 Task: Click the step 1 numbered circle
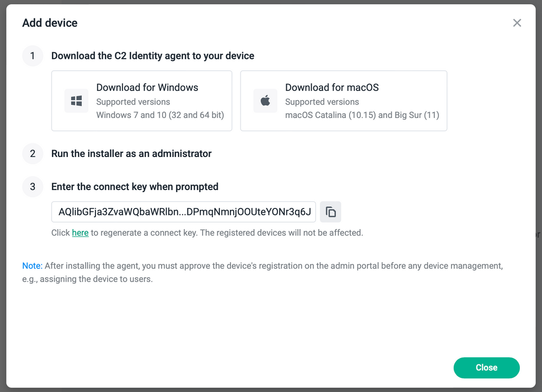click(33, 56)
